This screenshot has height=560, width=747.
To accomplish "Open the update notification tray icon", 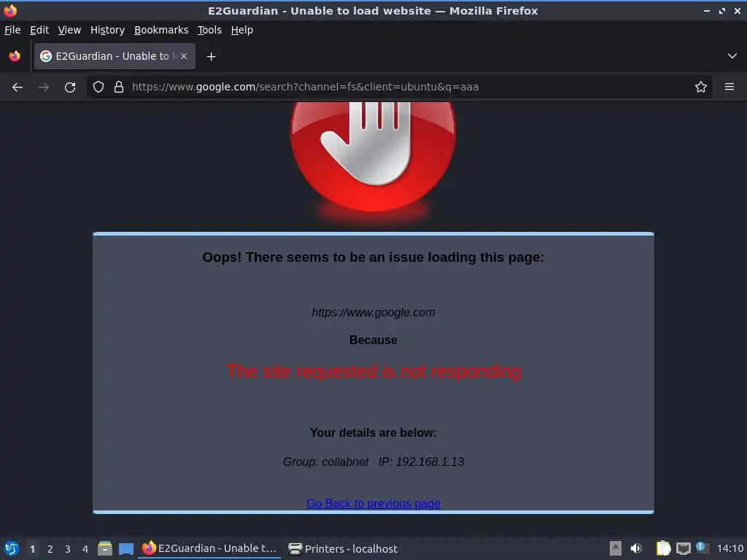I will click(701, 547).
